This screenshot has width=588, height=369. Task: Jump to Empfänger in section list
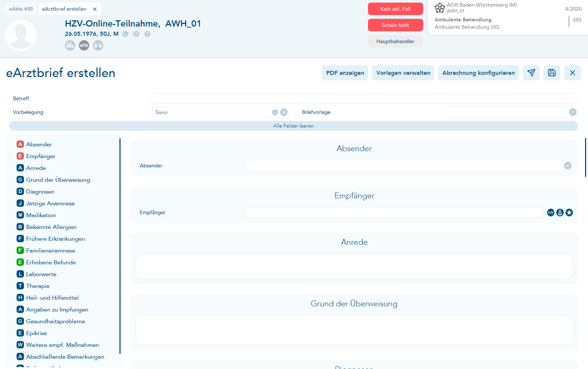36,156
